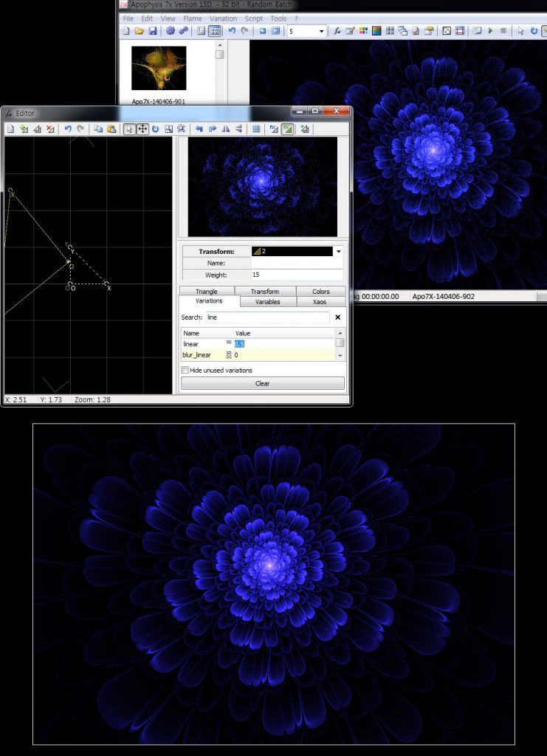
Task: Expand the Transform selector dropdown arrow
Action: (338, 251)
